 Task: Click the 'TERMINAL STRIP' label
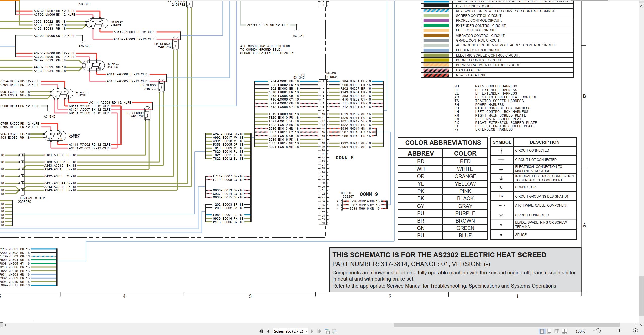(31, 198)
